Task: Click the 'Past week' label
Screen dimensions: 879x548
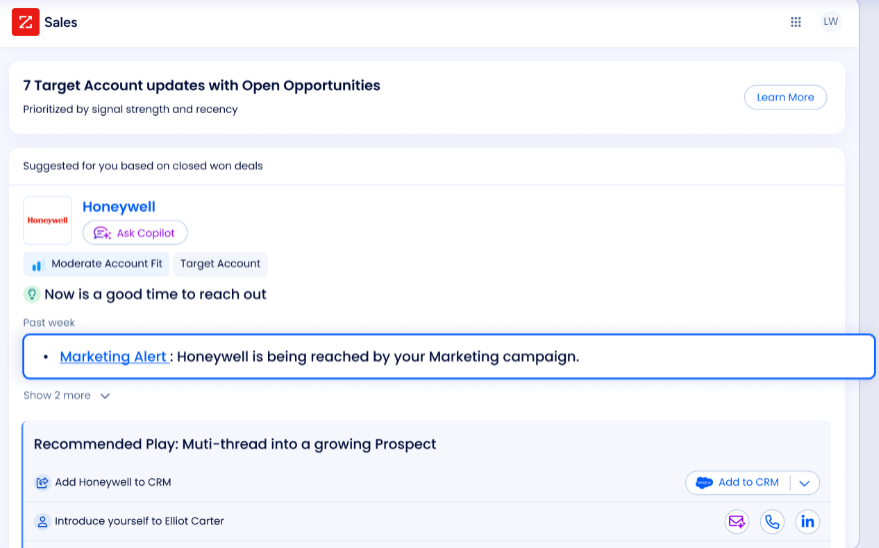Action: point(49,323)
